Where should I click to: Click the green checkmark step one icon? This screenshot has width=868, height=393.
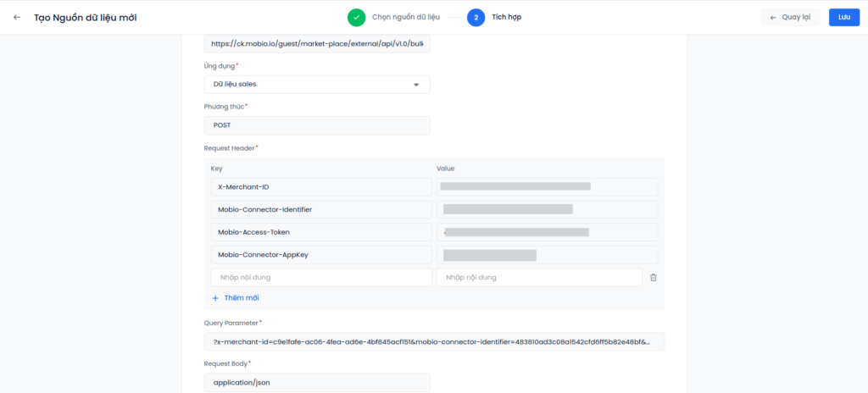click(357, 17)
